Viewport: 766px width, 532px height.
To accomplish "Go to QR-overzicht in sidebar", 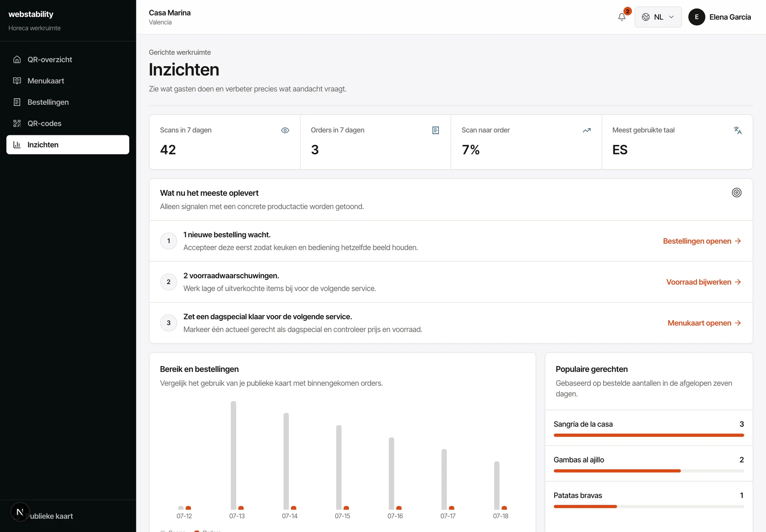I will click(x=68, y=59).
